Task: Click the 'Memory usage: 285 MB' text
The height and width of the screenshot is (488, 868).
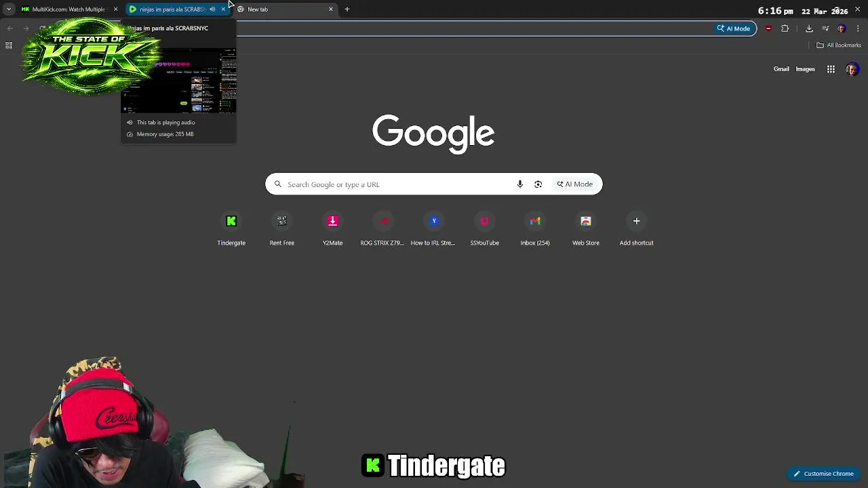Action: tap(165, 134)
